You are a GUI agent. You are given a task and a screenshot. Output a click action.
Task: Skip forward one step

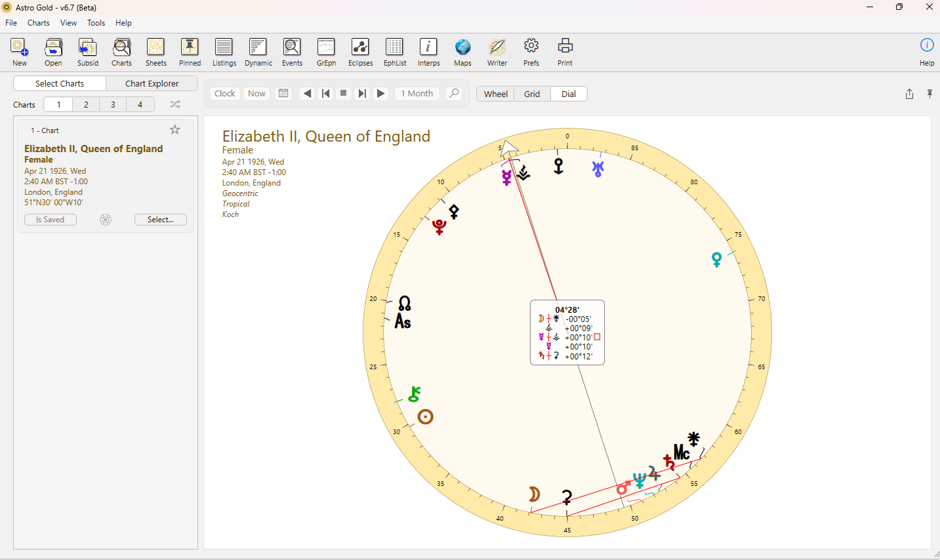pos(361,93)
